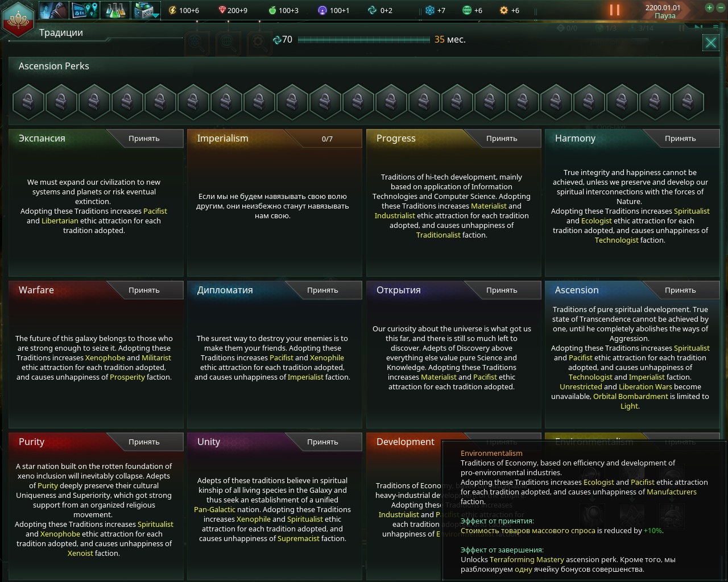Adopt the Progress tradition with Принять
The height and width of the screenshot is (582, 728).
502,138
